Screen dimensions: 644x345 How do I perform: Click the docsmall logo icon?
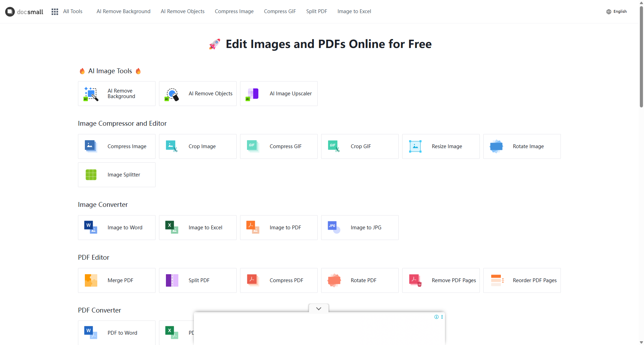[10, 12]
